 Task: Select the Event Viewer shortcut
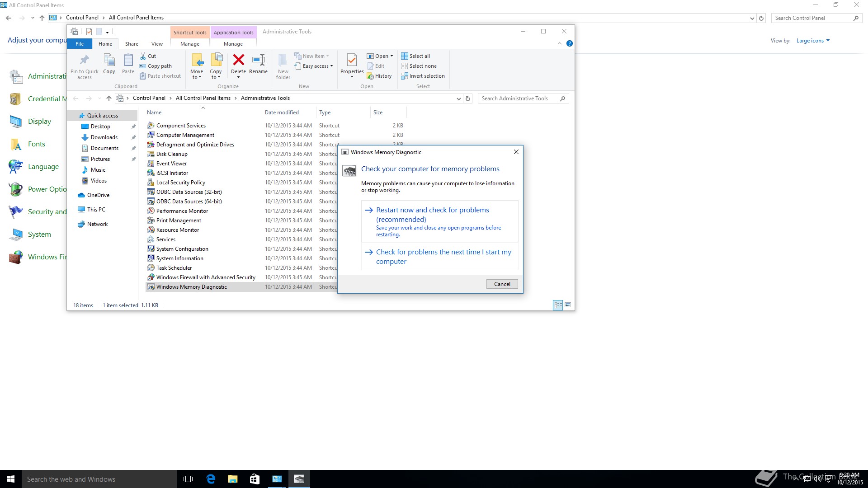171,164
